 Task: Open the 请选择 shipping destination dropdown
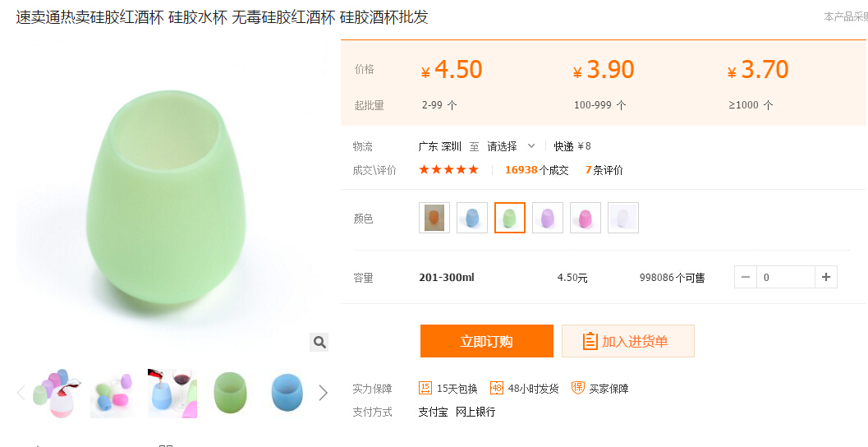click(511, 146)
